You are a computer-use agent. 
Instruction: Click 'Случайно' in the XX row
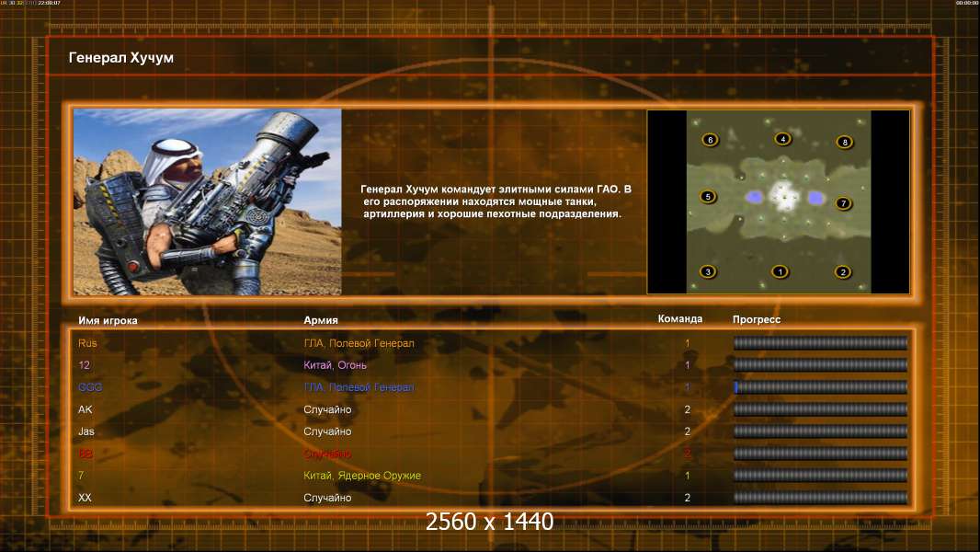[327, 498]
